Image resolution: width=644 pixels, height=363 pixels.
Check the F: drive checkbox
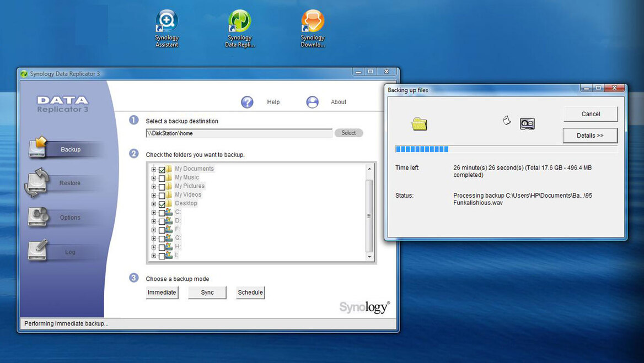[x=162, y=230]
